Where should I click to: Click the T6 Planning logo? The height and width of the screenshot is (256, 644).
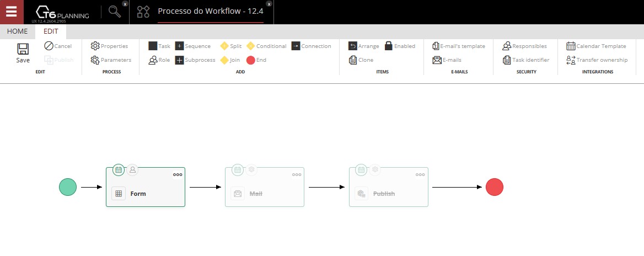(62, 12)
